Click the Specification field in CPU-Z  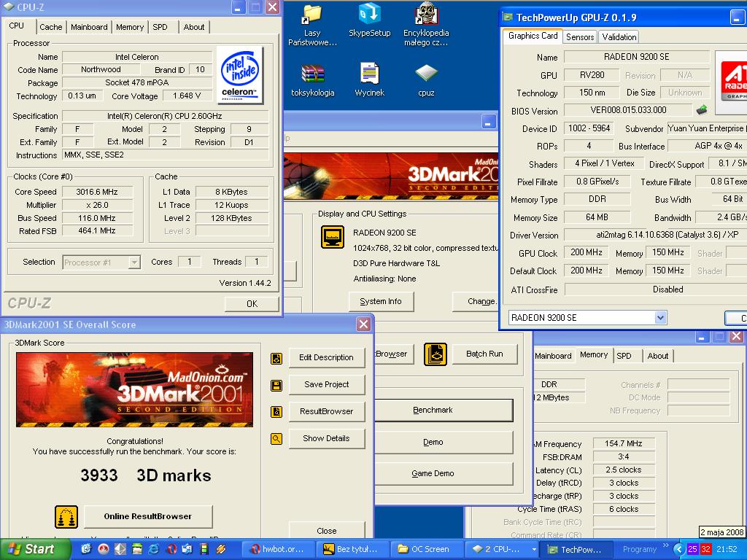[x=165, y=116]
